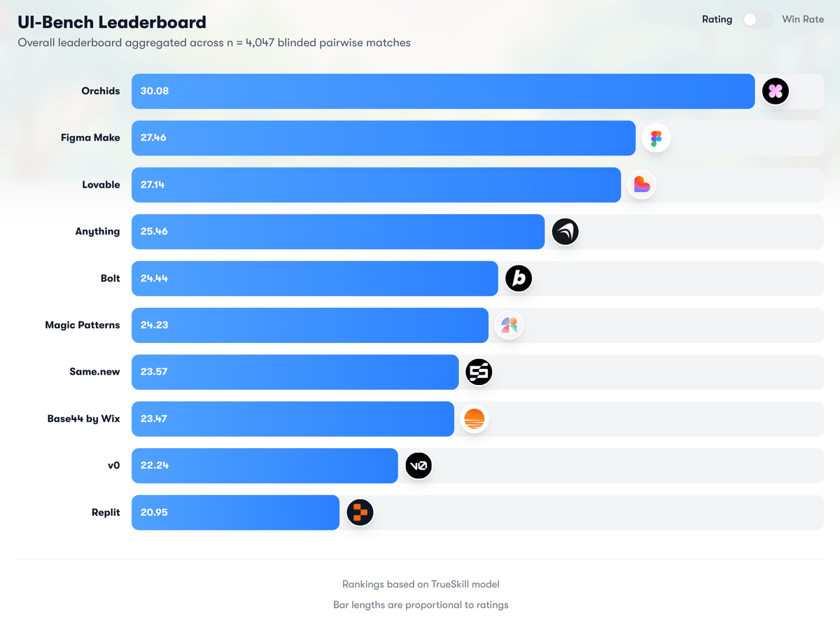
Task: Click the Figma Make rating bar
Action: [x=385, y=138]
